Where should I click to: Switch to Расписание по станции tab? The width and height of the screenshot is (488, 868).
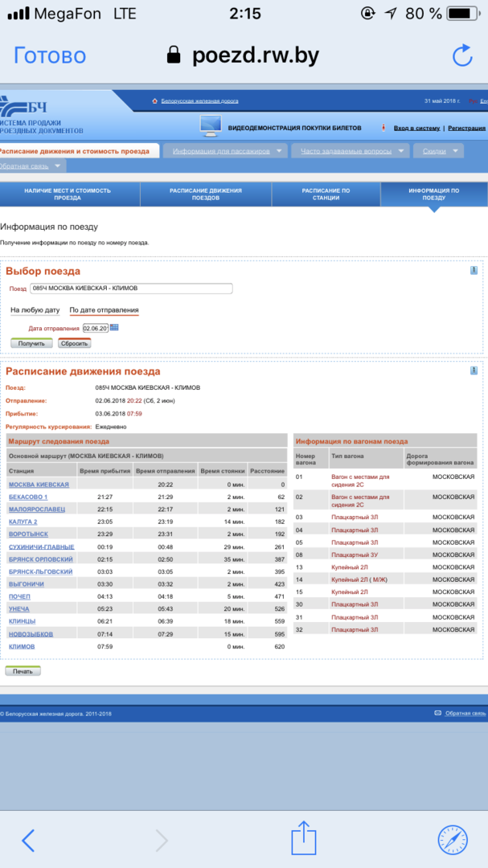[326, 194]
